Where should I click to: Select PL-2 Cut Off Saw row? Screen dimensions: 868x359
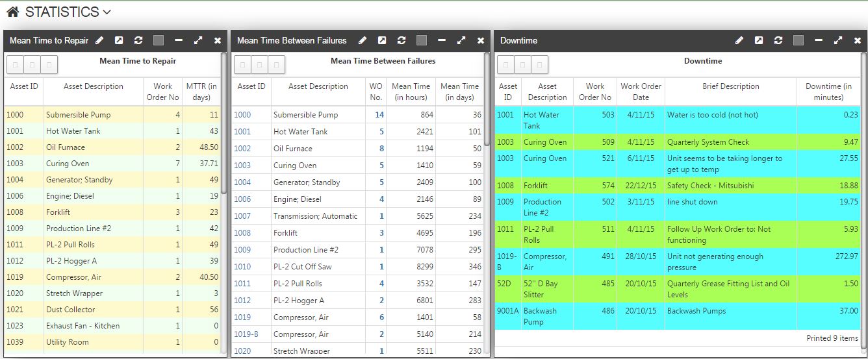[x=359, y=267]
